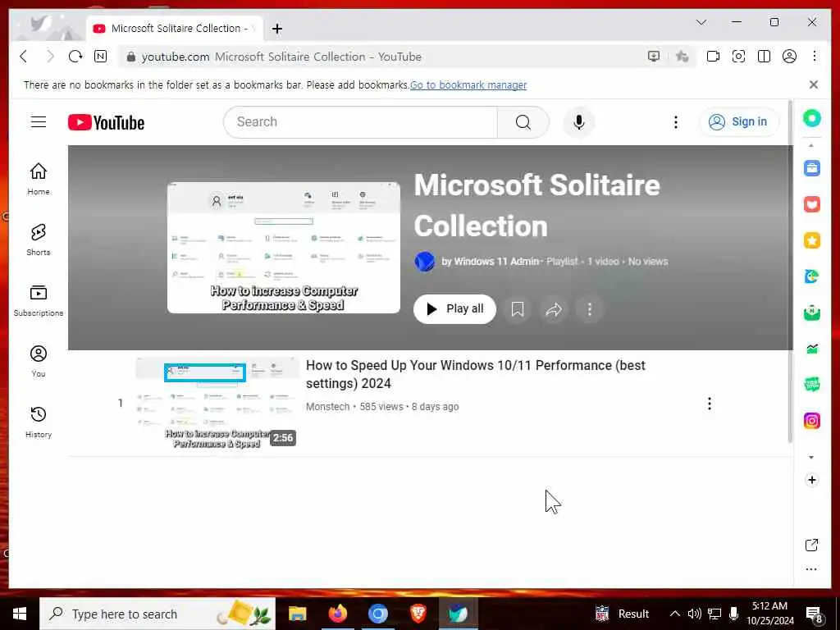
Task: Expand the tab search dropdown chevron
Action: (701, 22)
